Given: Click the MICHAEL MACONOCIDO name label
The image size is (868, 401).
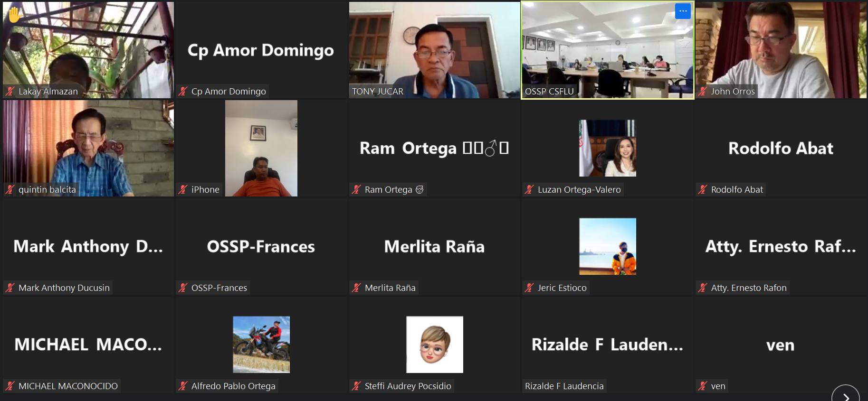Looking at the screenshot, I should tap(68, 386).
